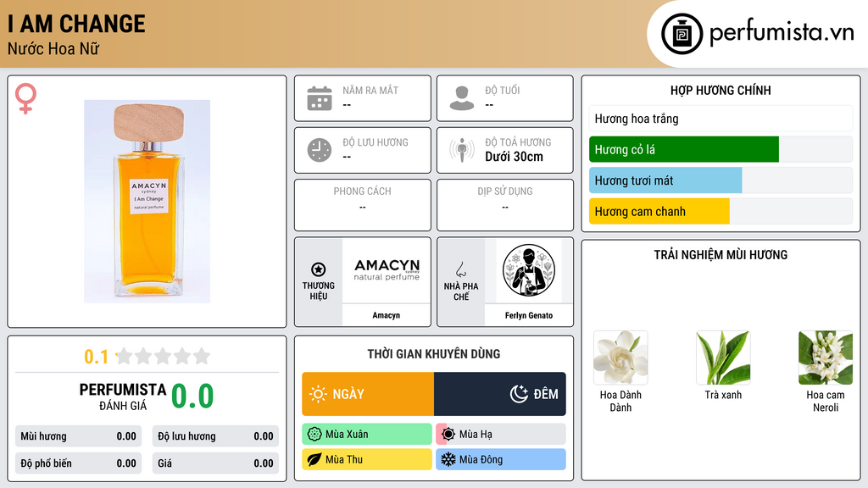Image resolution: width=868 pixels, height=488 pixels.
Task: Click the star badge Thương hiệu icon
Action: [x=319, y=269]
